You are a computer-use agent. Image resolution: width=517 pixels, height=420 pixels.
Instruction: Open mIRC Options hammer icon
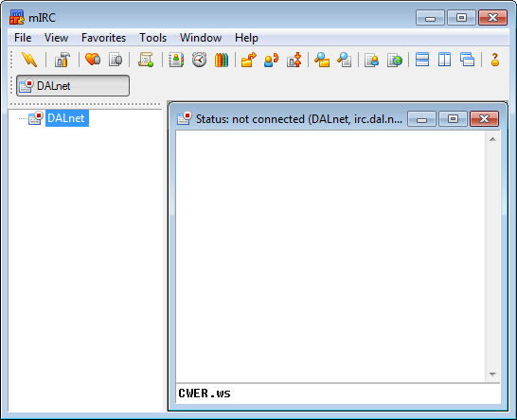pos(62,60)
